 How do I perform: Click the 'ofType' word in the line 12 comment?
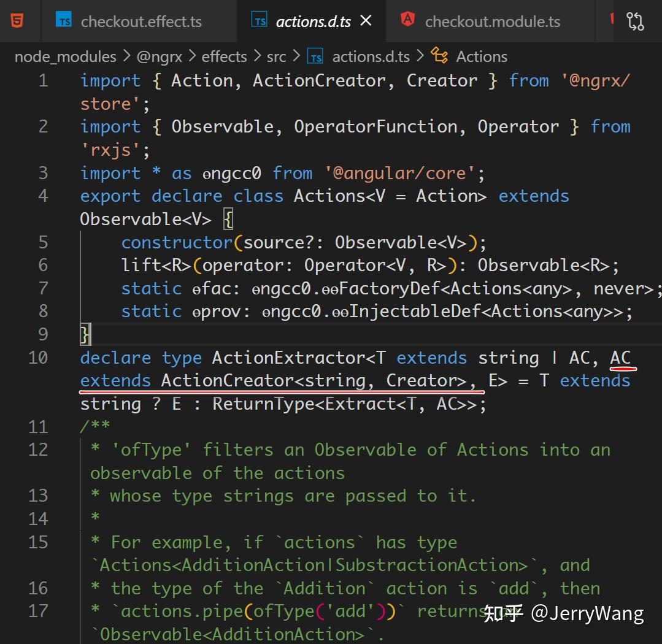[x=151, y=450]
